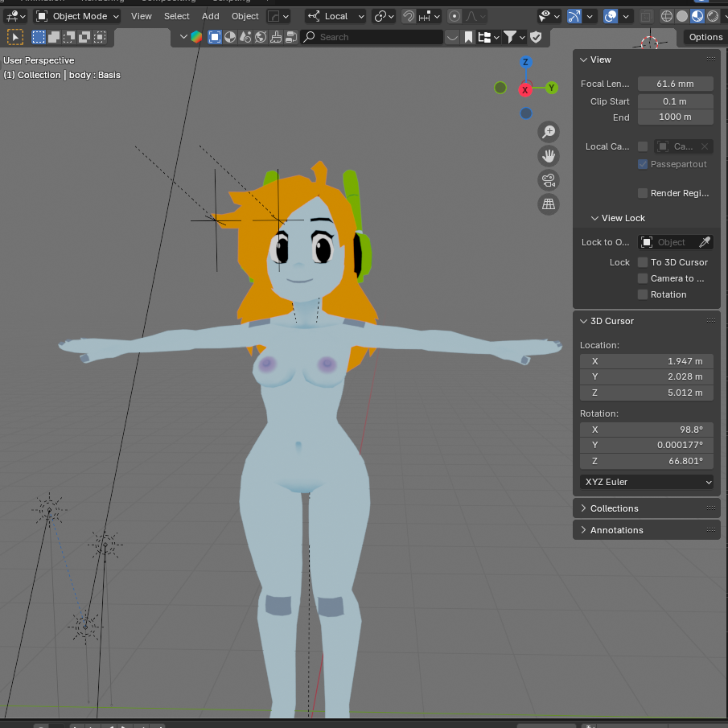This screenshot has width=728, height=728.
Task: Click the green Y axis gizmo
Action: pyautogui.click(x=552, y=88)
